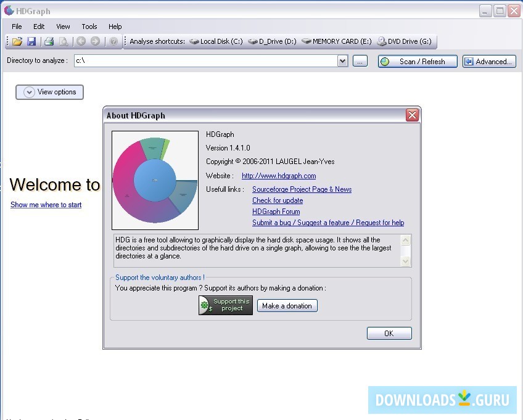
Task: Open the File menu
Action: pos(17,27)
